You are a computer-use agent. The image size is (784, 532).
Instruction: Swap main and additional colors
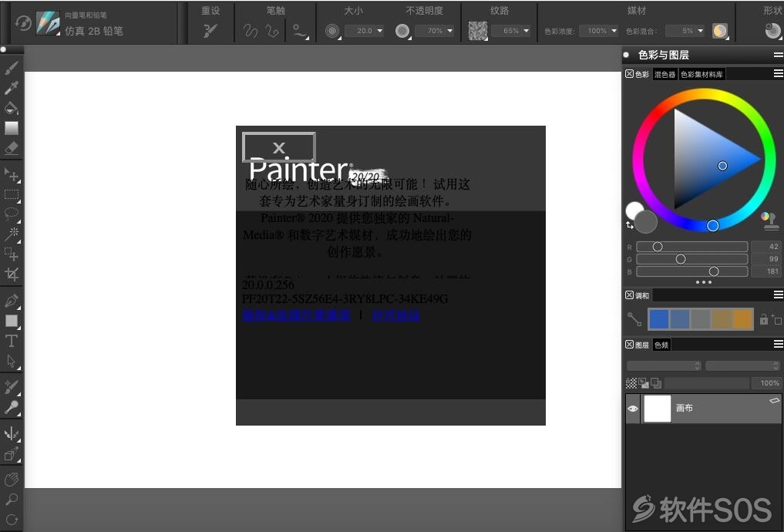point(630,225)
